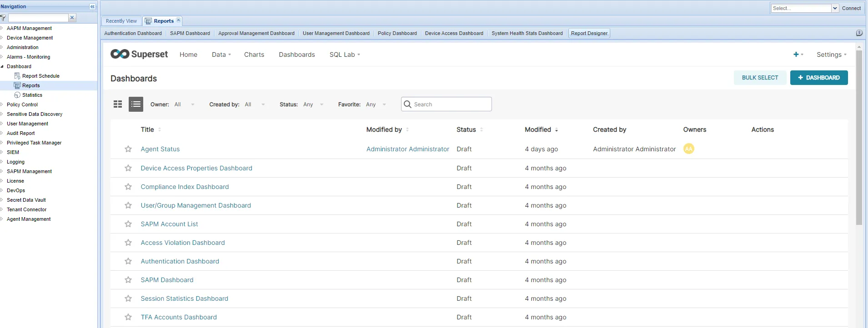Sort by Modified column
The height and width of the screenshot is (328, 868).
coord(541,129)
